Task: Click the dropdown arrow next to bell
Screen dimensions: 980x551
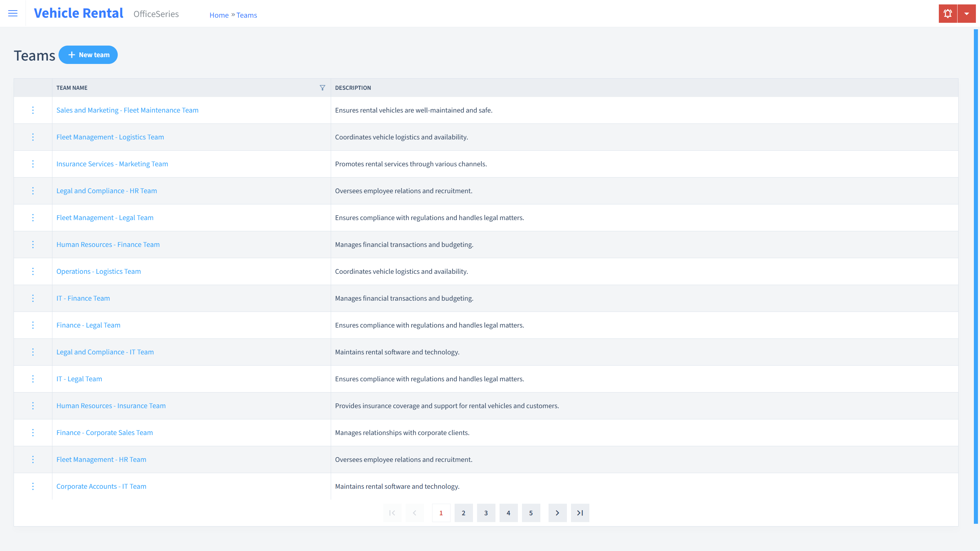Action: tap(966, 14)
